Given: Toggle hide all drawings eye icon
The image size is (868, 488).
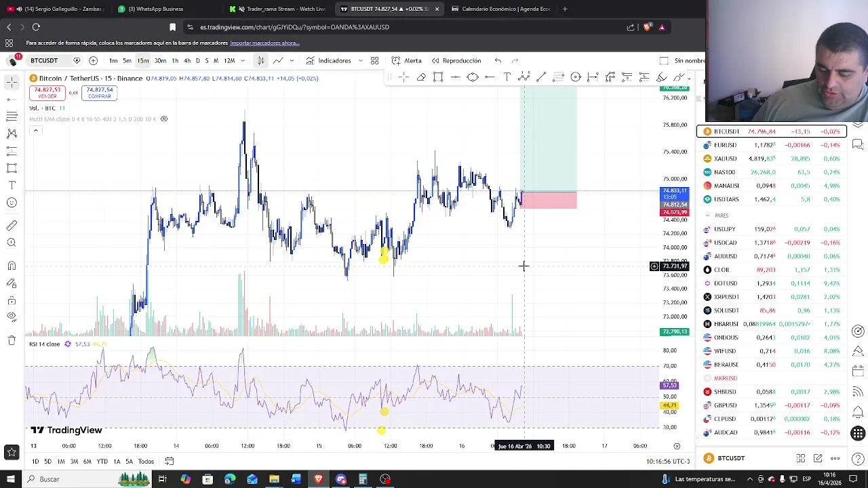Looking at the screenshot, I should [12, 317].
